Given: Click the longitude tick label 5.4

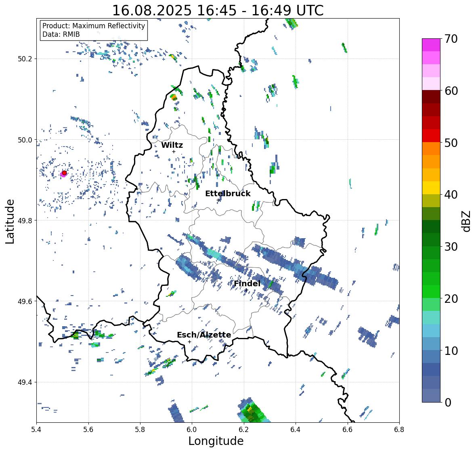Looking at the screenshot, I should pyautogui.click(x=36, y=429).
